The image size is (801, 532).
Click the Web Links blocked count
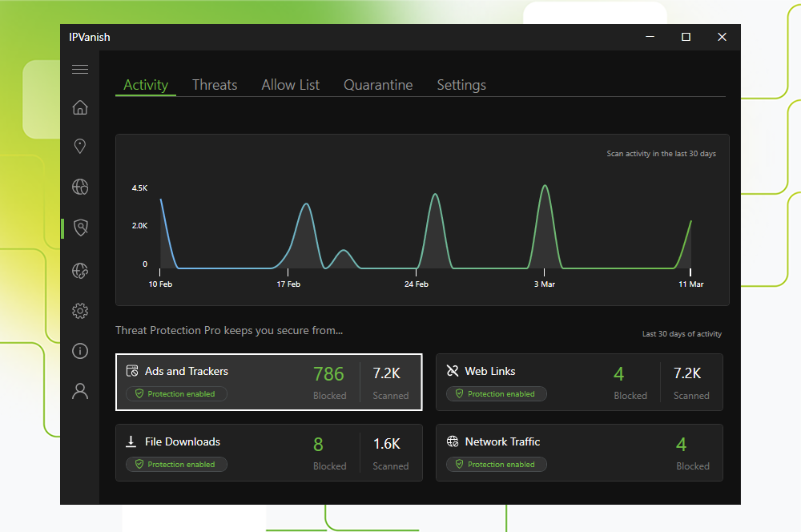point(618,373)
